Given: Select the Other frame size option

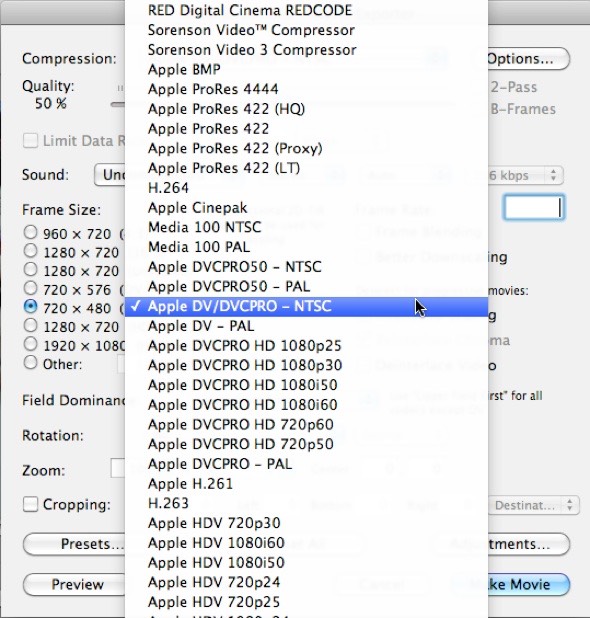Looking at the screenshot, I should 30,363.
